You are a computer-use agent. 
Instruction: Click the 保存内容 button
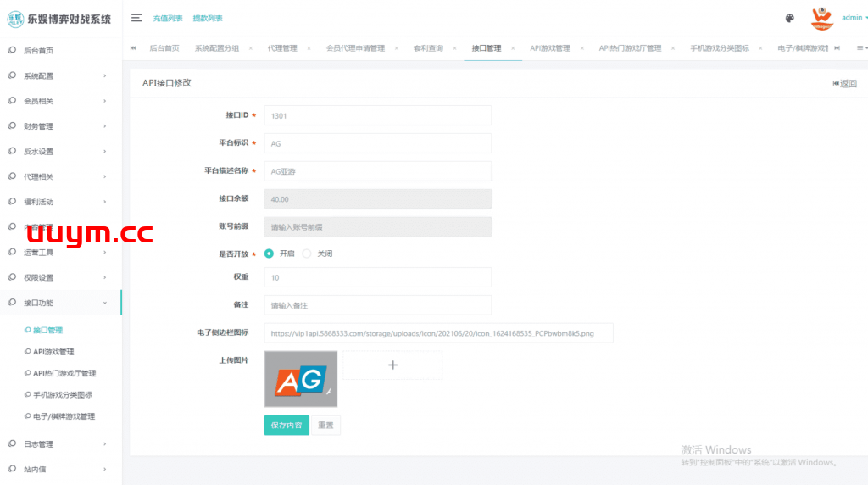click(287, 426)
